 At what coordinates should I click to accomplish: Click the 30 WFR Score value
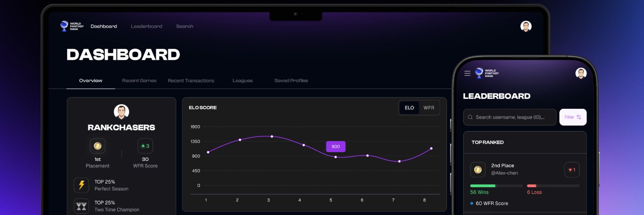(145, 159)
